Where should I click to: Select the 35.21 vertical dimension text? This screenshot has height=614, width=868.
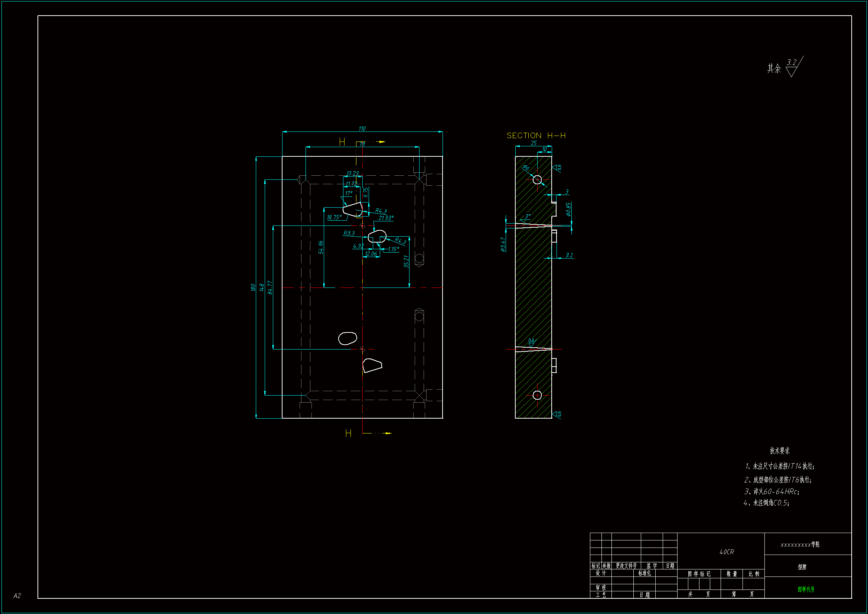[x=406, y=261]
